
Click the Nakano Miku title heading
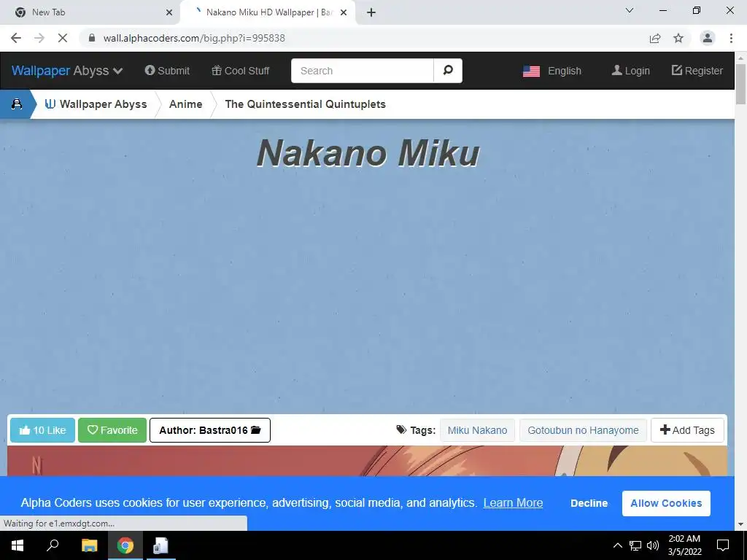coord(368,153)
